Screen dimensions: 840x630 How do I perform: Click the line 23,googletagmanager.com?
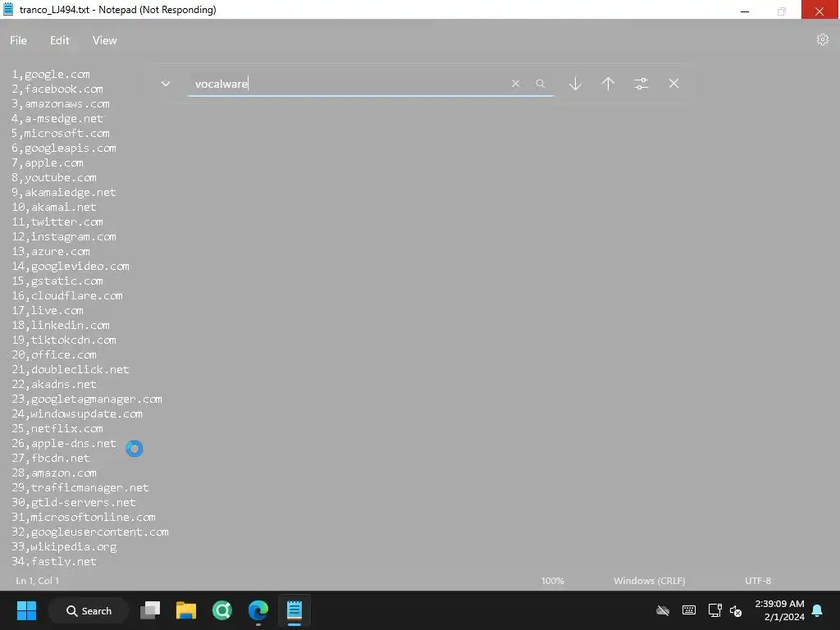[x=87, y=399]
